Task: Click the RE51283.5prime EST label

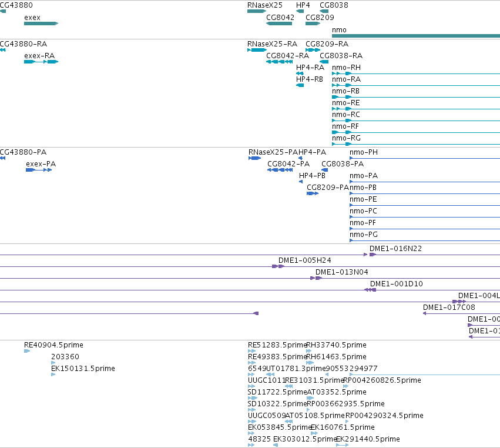Action: (x=277, y=345)
